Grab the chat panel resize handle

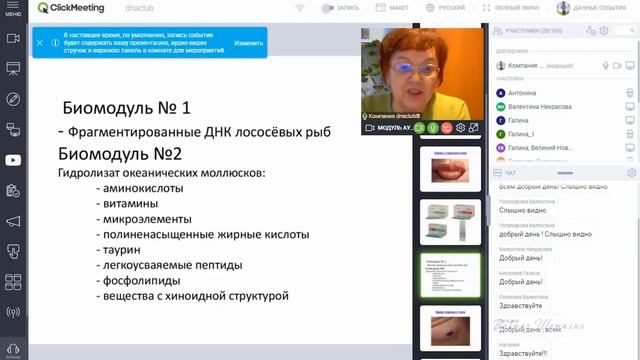(565, 173)
